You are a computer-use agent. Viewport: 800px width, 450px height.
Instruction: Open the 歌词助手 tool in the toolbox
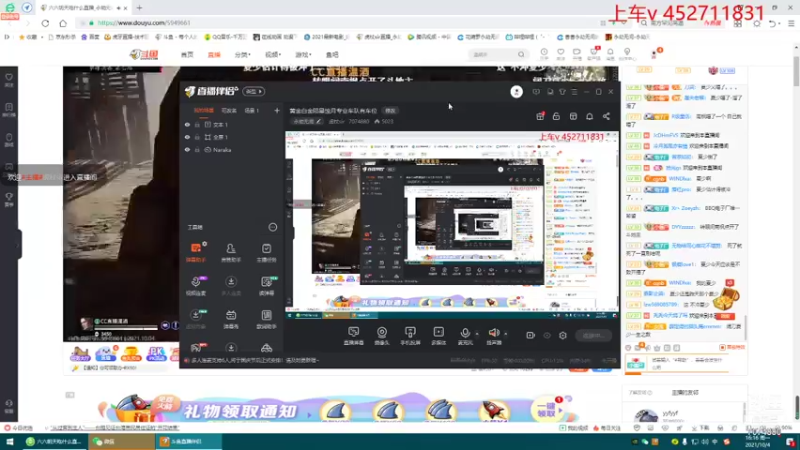click(x=266, y=319)
